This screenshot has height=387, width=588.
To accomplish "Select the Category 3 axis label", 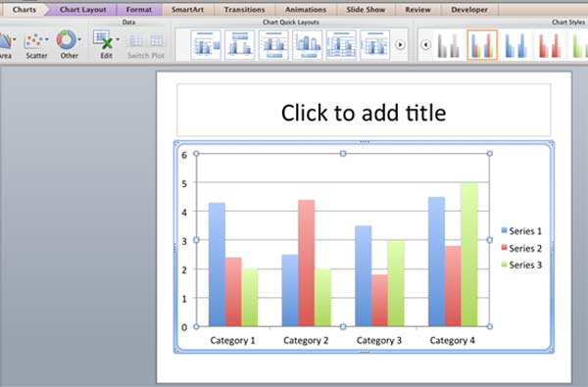I will coord(378,340).
